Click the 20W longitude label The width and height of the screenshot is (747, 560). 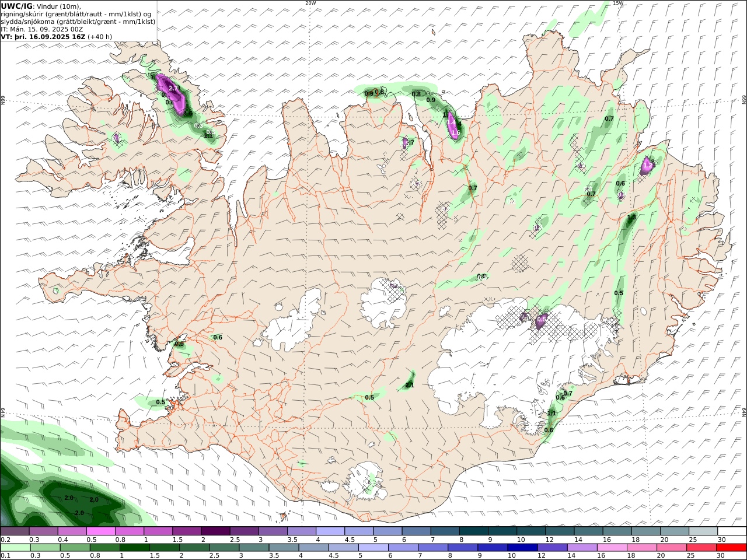(x=310, y=3)
